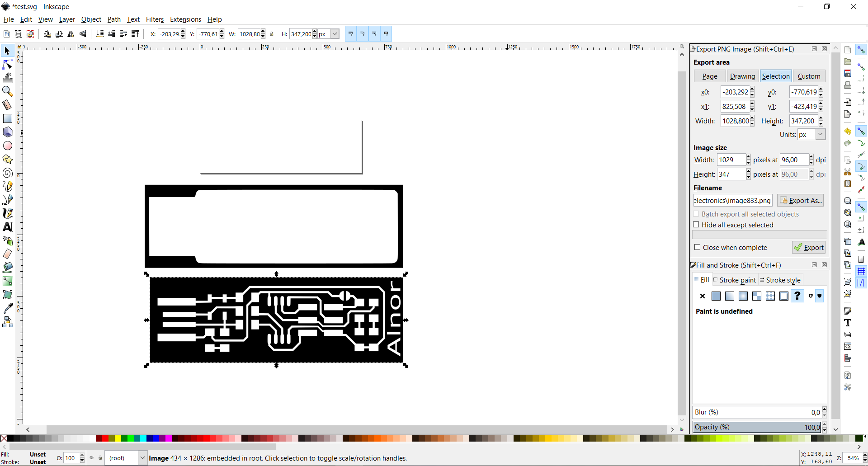Viewport: 868px width, 466px height.
Task: Open toolbar units px dropdown
Action: (x=335, y=34)
